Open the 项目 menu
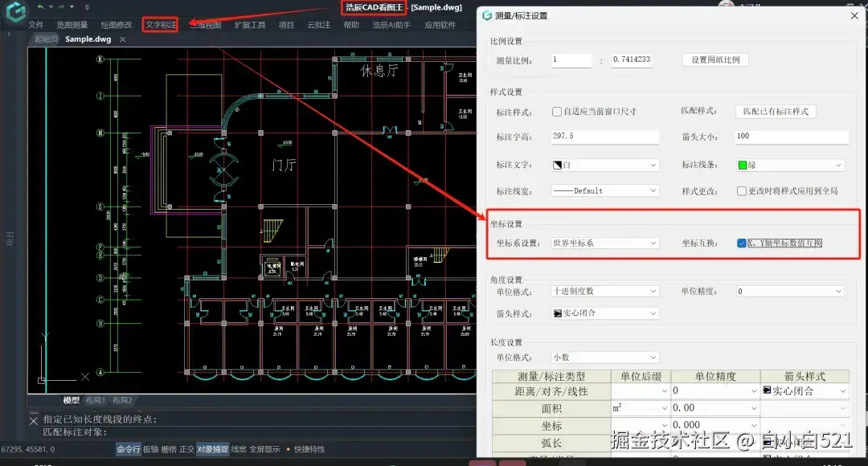 tap(286, 25)
